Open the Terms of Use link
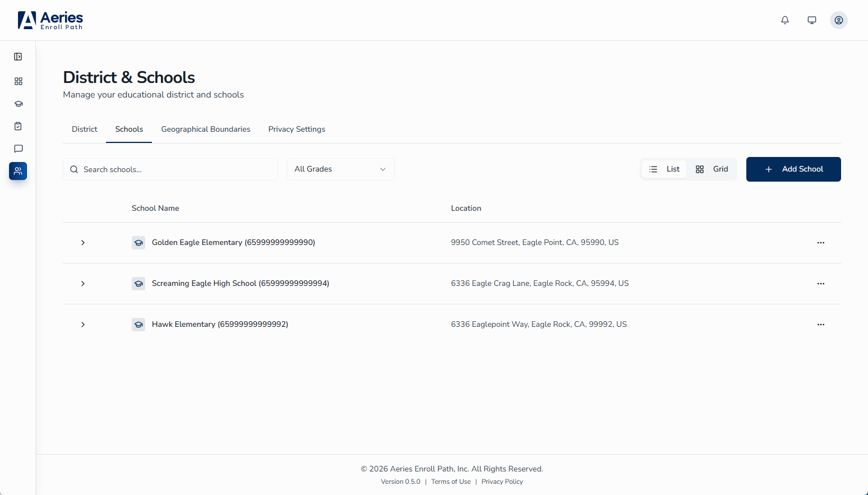The height and width of the screenshot is (495, 868). (451, 482)
